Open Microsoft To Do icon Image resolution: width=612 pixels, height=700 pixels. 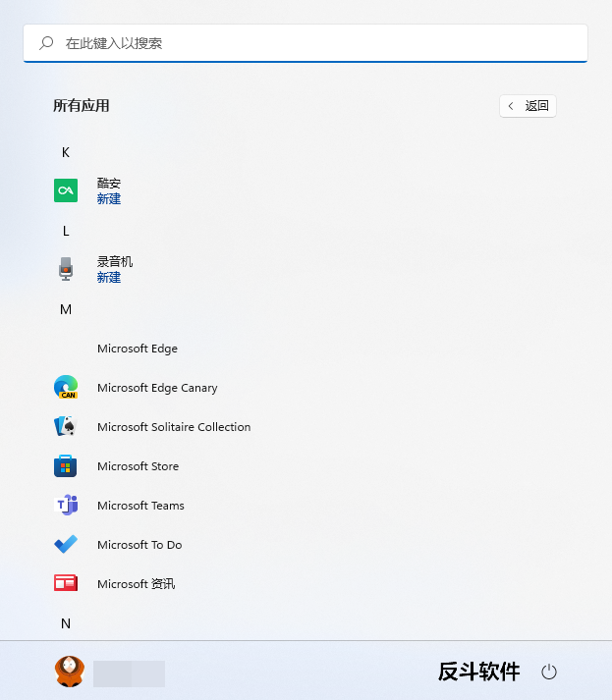pos(66,545)
